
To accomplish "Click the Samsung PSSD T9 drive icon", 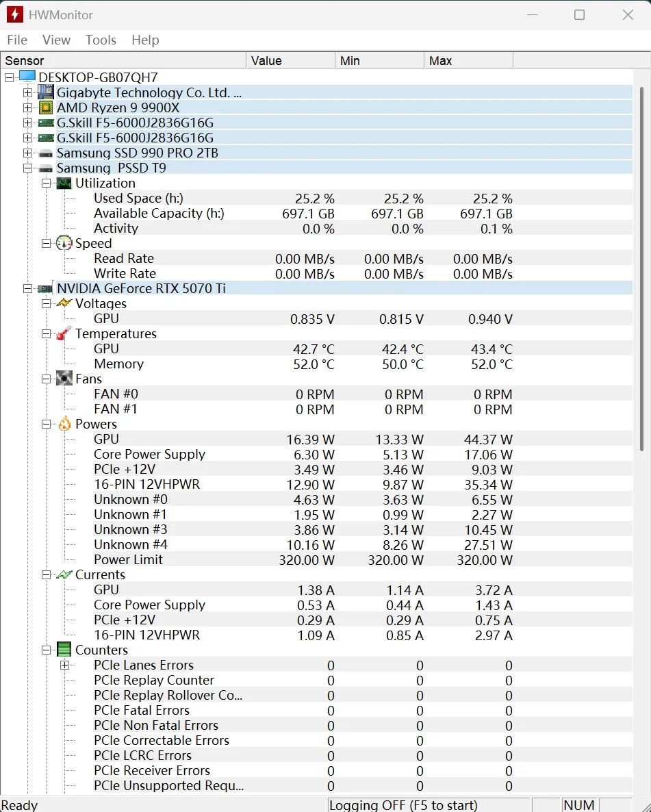I will pos(46,168).
